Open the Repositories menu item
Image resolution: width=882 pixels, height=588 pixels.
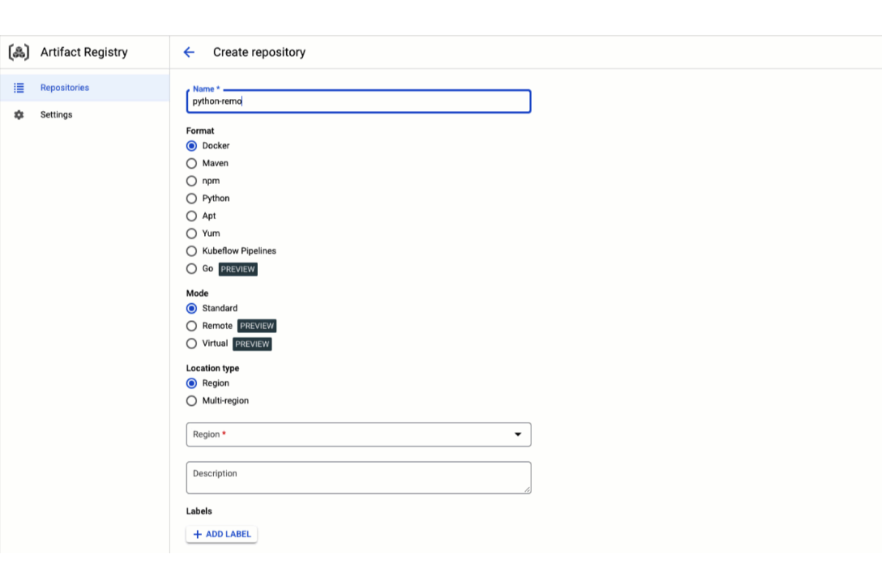click(x=85, y=88)
